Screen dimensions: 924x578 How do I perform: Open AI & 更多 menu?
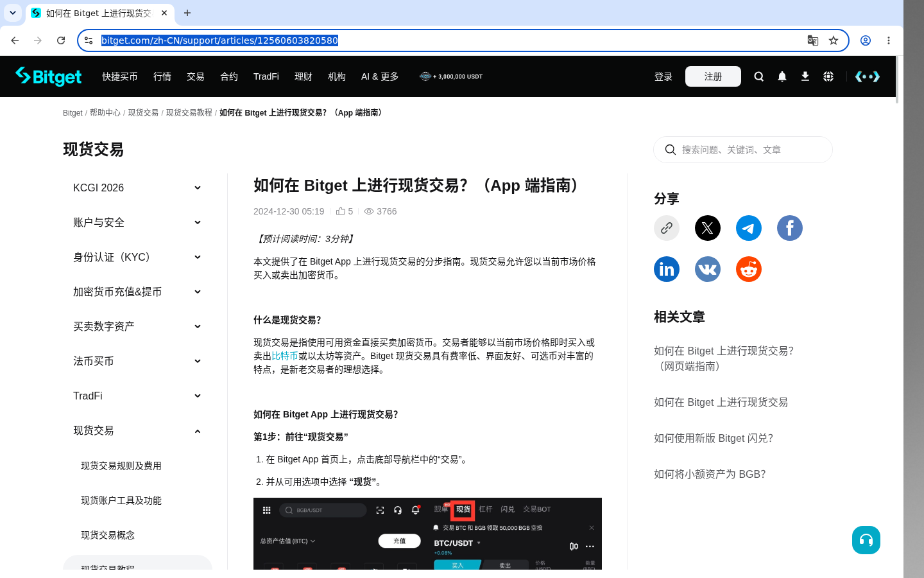[380, 76]
